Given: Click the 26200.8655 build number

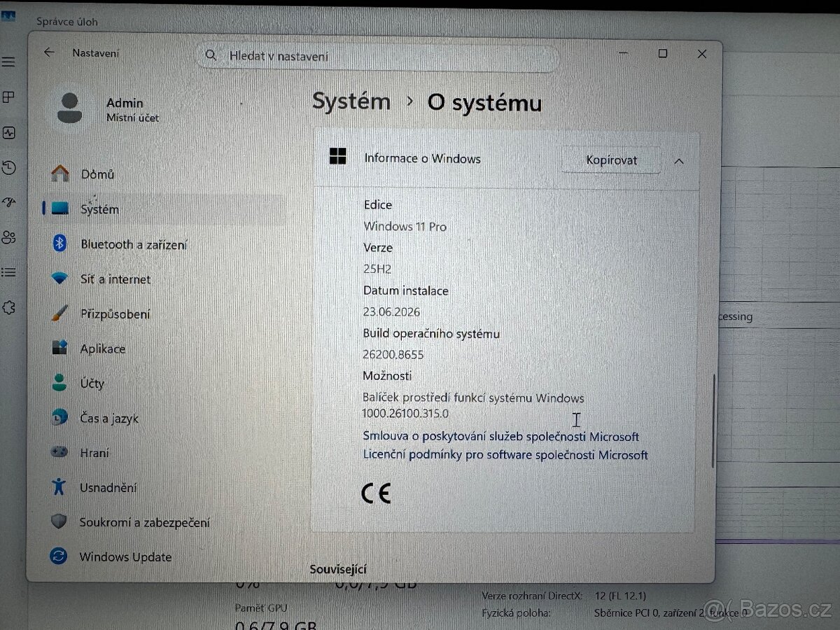Looking at the screenshot, I should pyautogui.click(x=393, y=355).
